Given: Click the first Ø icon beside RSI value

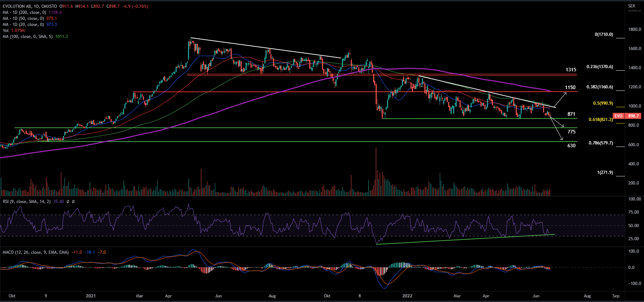Looking at the screenshot, I should pos(68,202).
